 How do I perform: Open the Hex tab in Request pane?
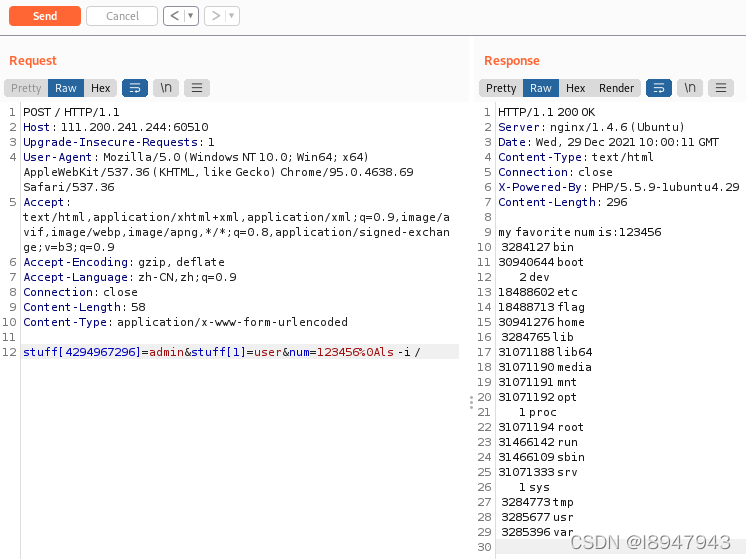(100, 88)
